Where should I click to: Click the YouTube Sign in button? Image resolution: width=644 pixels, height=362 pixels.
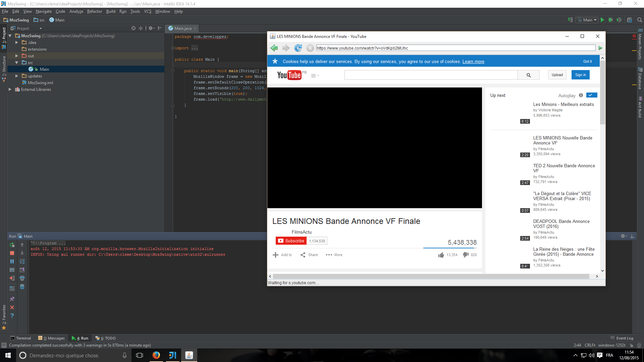click(x=580, y=75)
